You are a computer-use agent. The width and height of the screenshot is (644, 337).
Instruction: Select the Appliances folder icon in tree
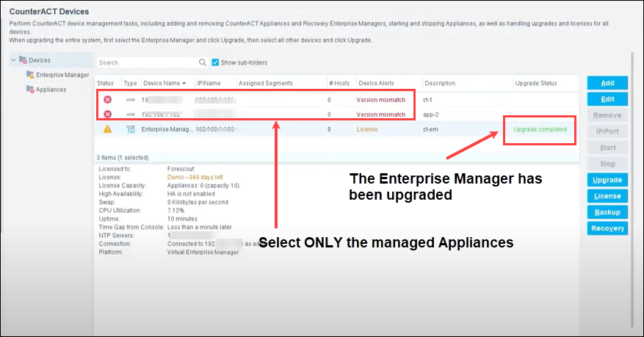[x=30, y=89]
